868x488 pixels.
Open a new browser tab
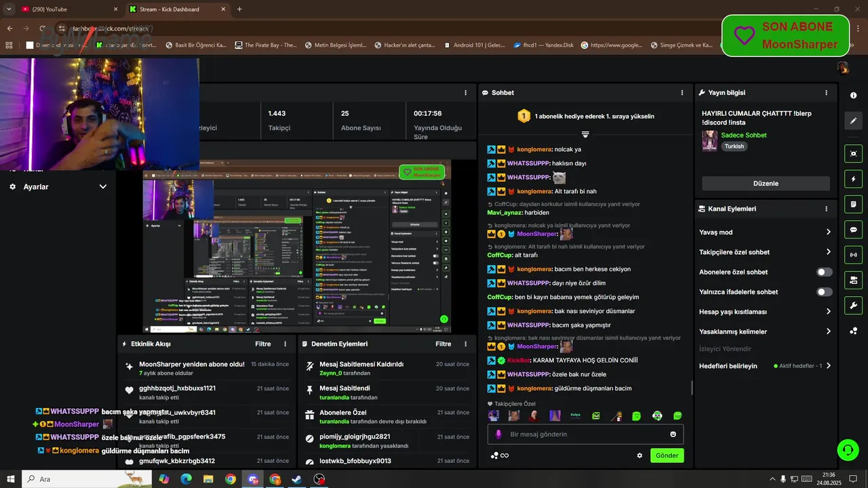[x=239, y=9]
